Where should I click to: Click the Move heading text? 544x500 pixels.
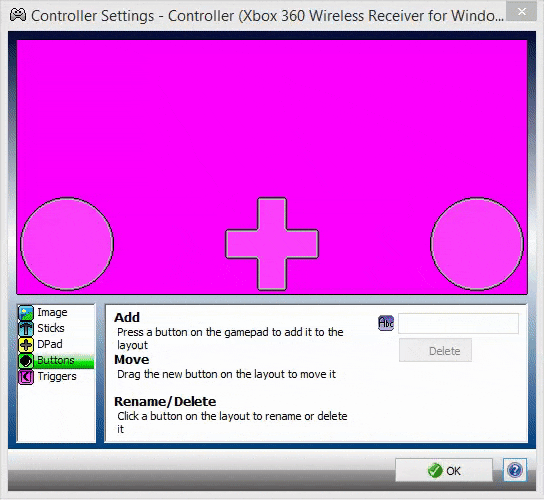click(132, 359)
